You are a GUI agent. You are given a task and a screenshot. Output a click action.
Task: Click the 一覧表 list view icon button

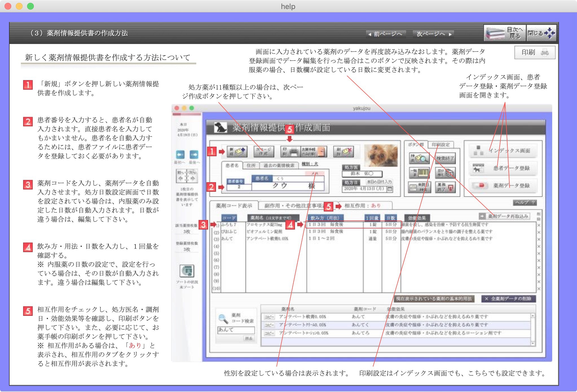[x=419, y=173]
